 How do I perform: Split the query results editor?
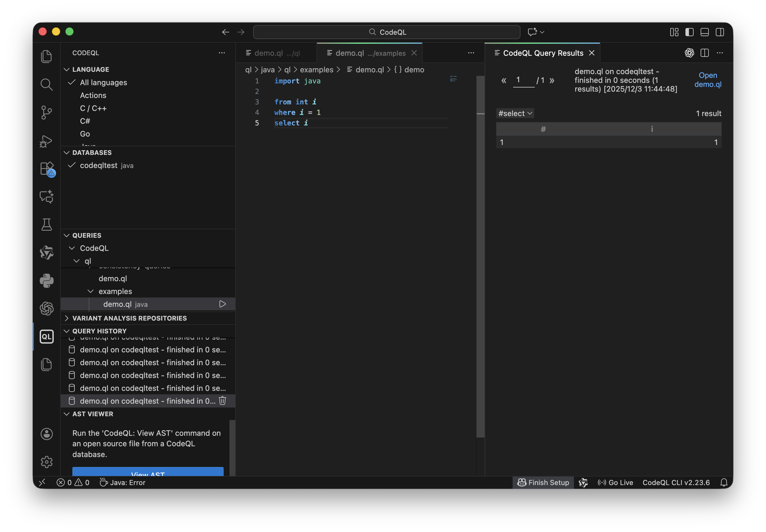[x=705, y=53]
